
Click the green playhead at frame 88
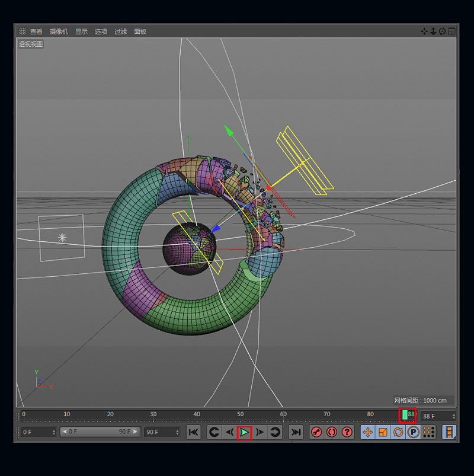(x=406, y=416)
